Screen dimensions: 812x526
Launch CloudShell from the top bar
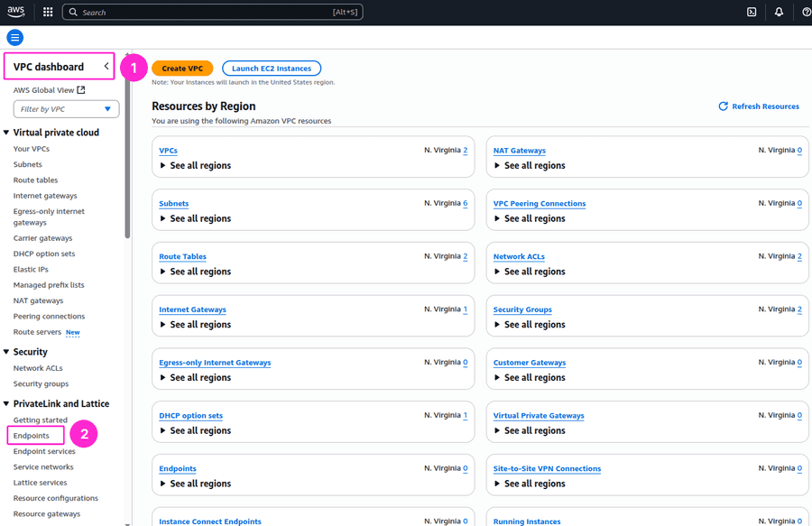(x=752, y=12)
